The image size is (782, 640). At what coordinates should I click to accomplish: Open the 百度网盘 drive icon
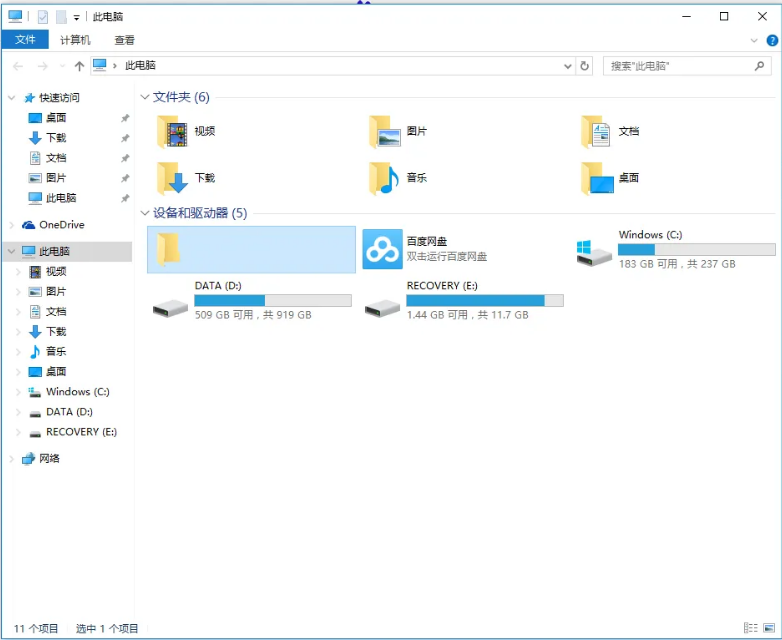click(381, 249)
